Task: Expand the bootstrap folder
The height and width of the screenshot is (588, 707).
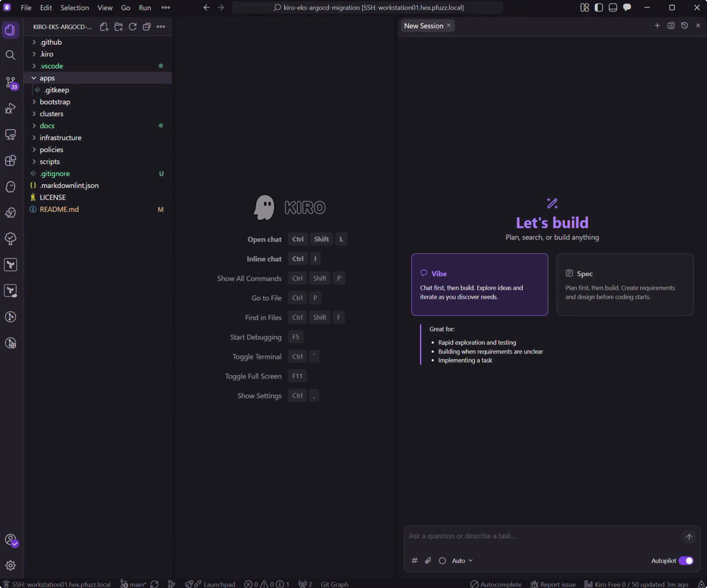Action: point(98,102)
